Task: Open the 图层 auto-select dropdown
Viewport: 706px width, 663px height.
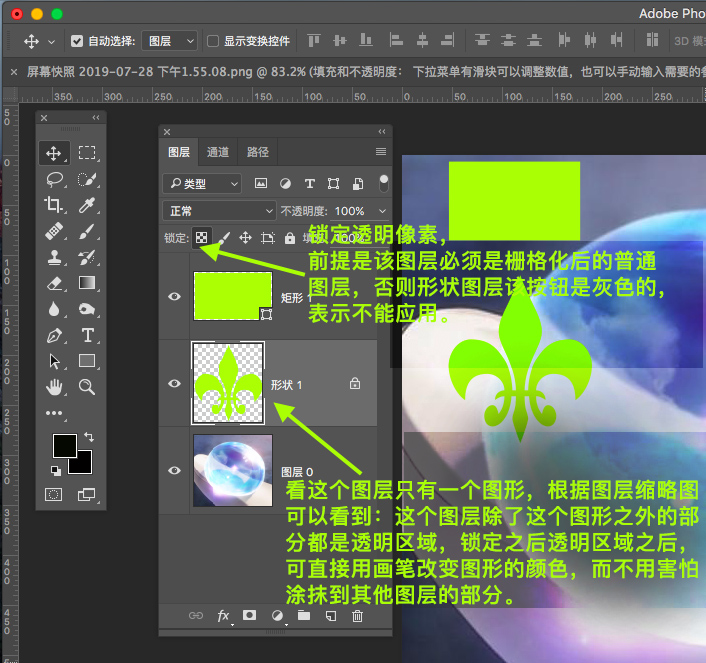Action: tap(170, 41)
